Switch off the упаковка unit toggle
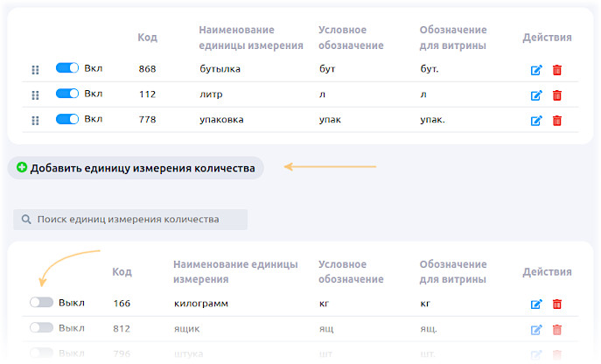 tap(67, 119)
